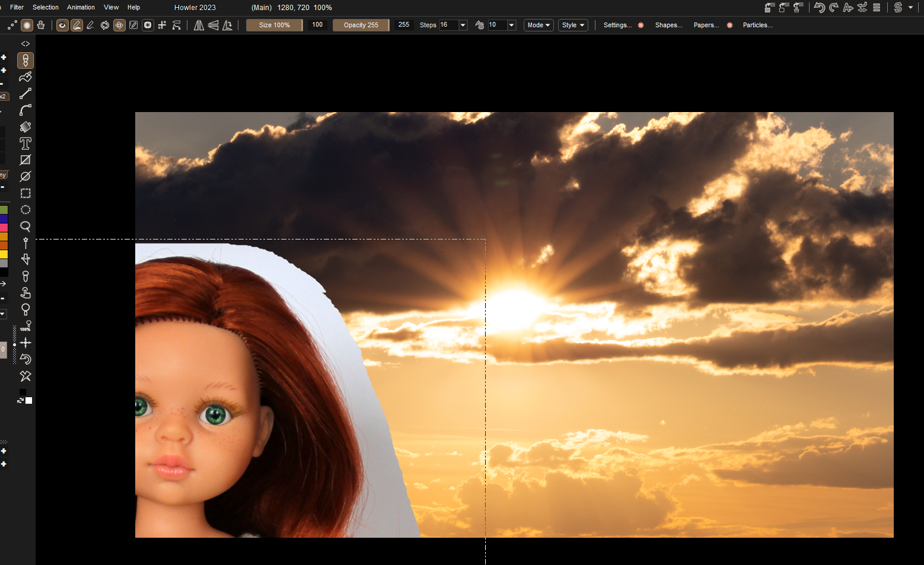The width and height of the screenshot is (924, 565).
Task: Select the Text tool
Action: [x=26, y=143]
